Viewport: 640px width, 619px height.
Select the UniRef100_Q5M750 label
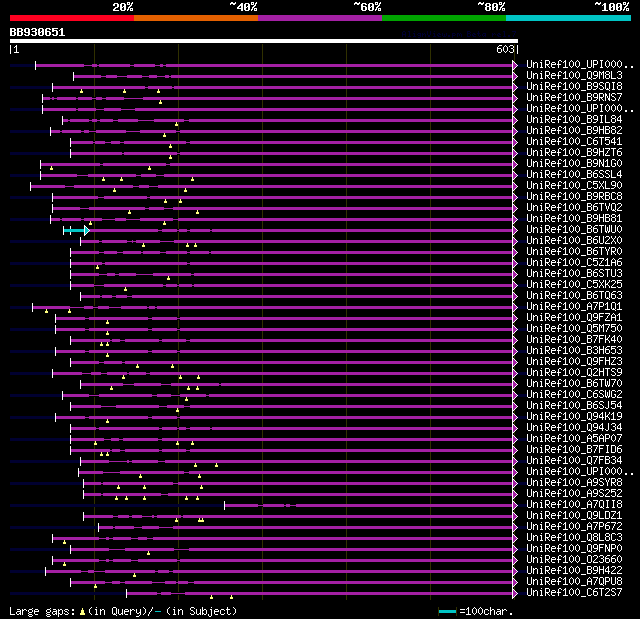(574, 328)
